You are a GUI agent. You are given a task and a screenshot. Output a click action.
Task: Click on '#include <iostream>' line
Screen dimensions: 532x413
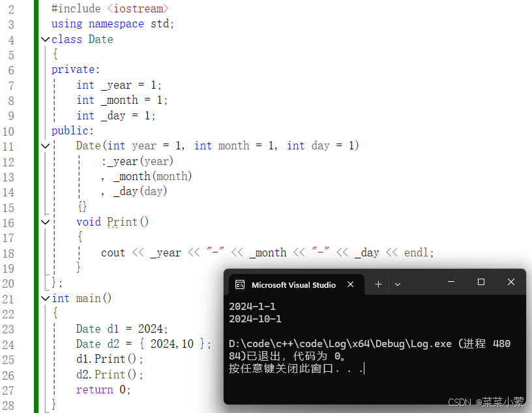click(x=110, y=8)
